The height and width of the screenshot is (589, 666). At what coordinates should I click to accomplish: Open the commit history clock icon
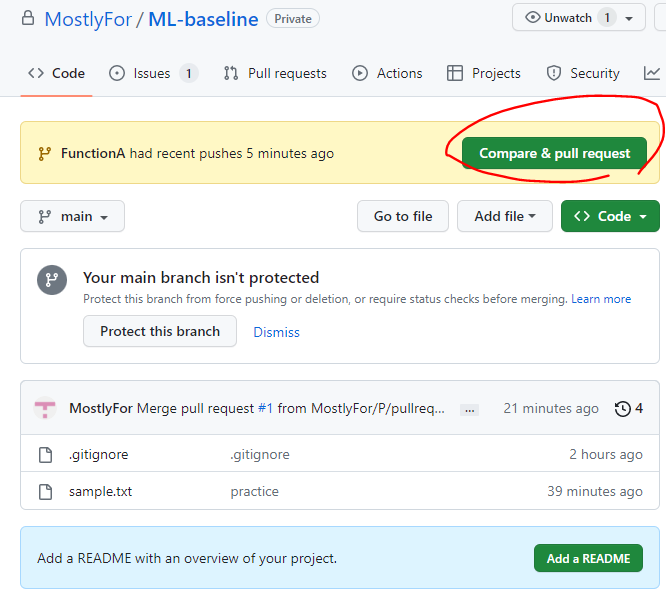(x=623, y=409)
